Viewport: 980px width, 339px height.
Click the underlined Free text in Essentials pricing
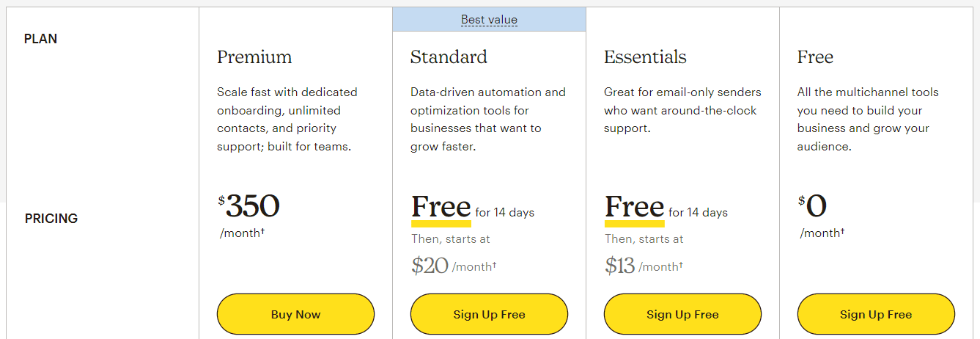point(635,208)
